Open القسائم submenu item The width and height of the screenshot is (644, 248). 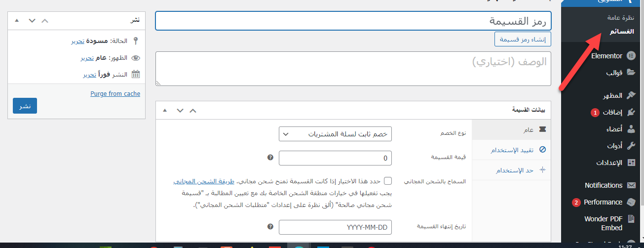pyautogui.click(x=622, y=31)
